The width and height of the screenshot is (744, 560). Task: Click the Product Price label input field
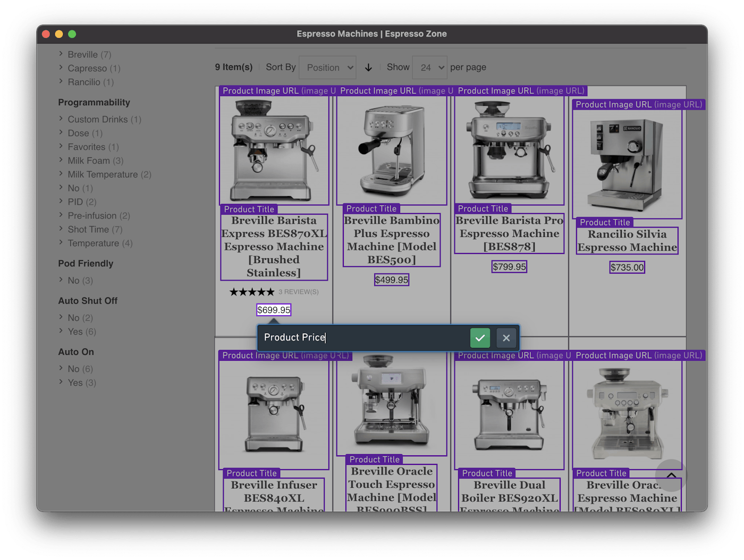tap(364, 338)
